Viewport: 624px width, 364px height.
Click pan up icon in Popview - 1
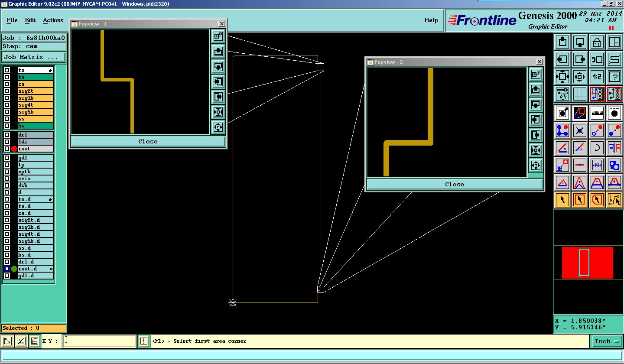coord(218,52)
